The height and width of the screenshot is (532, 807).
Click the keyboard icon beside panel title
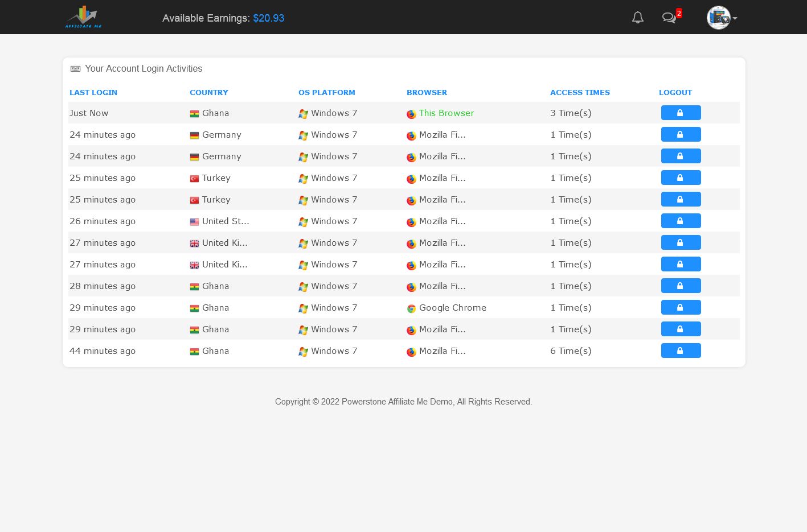click(75, 69)
